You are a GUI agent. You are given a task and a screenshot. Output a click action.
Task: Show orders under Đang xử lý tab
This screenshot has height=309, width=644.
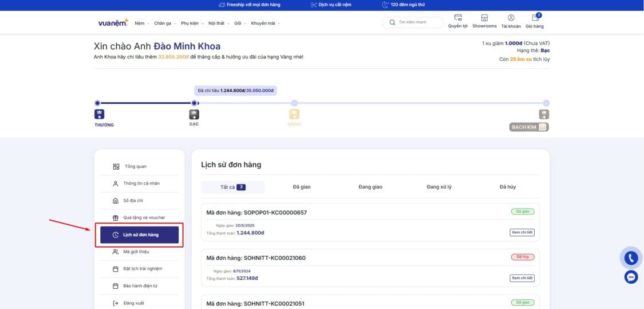click(x=439, y=187)
